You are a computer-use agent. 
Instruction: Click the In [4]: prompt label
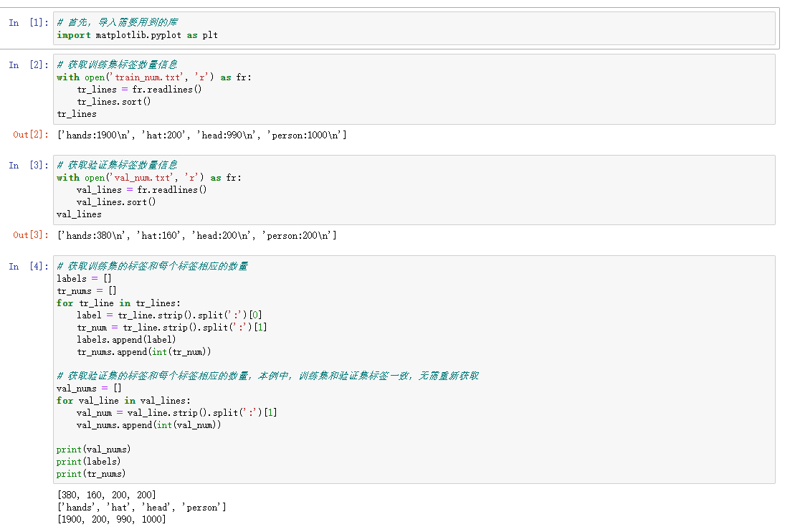pos(29,267)
